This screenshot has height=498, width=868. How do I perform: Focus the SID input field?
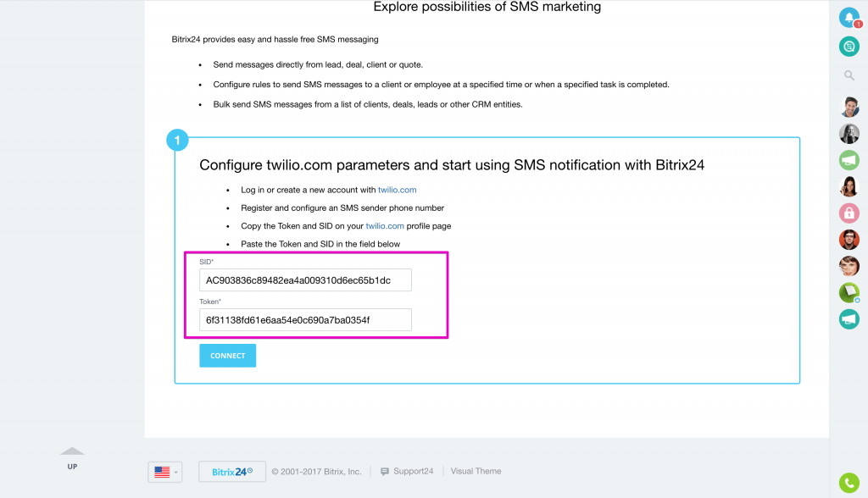coord(305,280)
